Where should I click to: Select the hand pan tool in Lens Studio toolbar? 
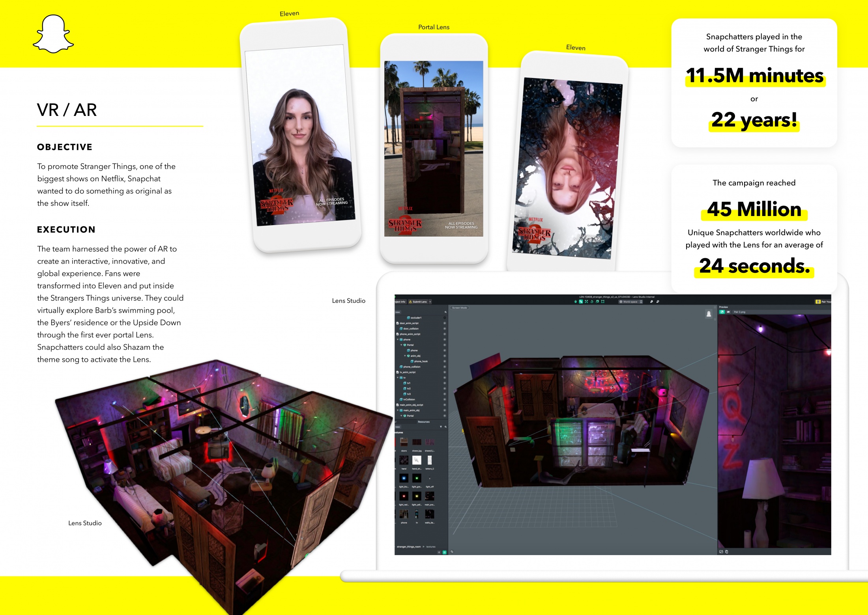(575, 302)
